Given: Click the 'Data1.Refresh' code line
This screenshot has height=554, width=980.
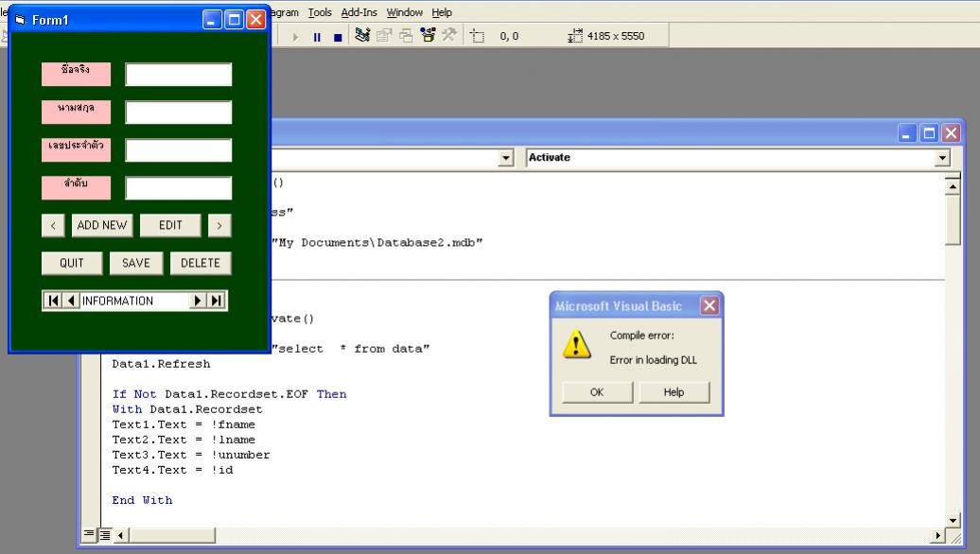Looking at the screenshot, I should pos(161,364).
